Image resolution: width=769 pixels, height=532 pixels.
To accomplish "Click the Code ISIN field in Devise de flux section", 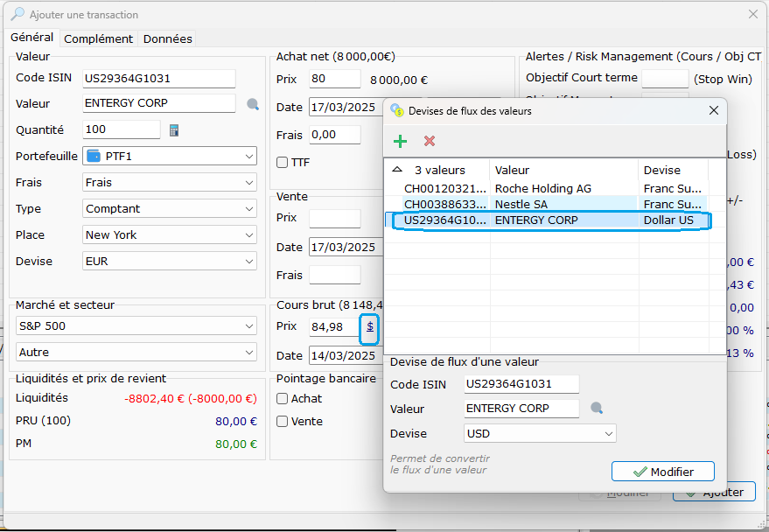I will click(521, 384).
